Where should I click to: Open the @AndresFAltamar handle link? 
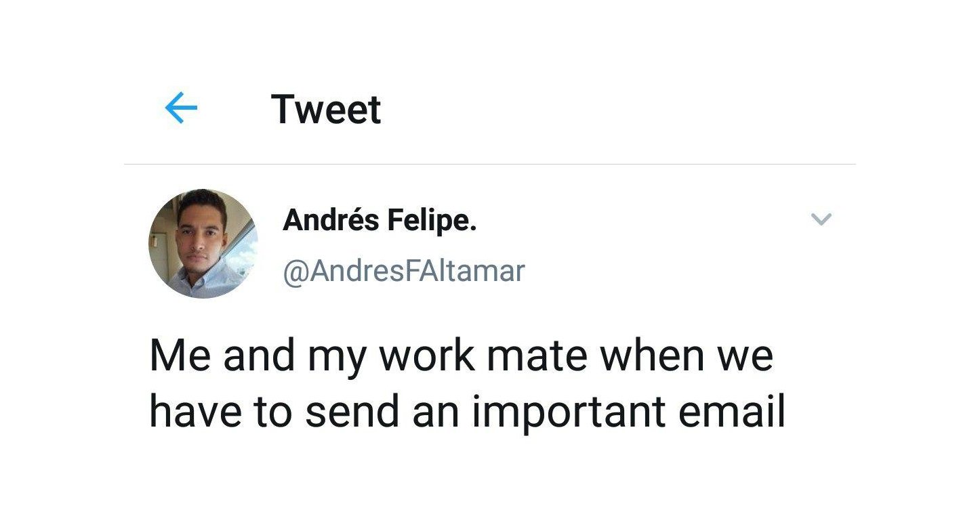(x=403, y=272)
